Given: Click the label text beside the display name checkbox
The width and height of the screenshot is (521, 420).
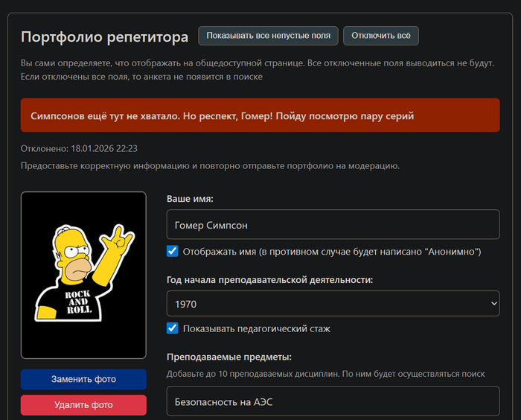Looking at the screenshot, I should [332, 252].
